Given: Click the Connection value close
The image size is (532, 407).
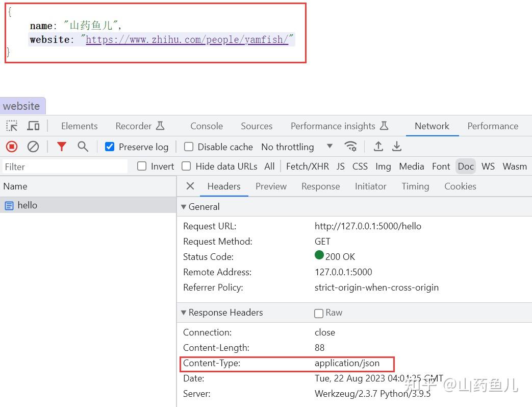Looking at the screenshot, I should coord(325,332).
